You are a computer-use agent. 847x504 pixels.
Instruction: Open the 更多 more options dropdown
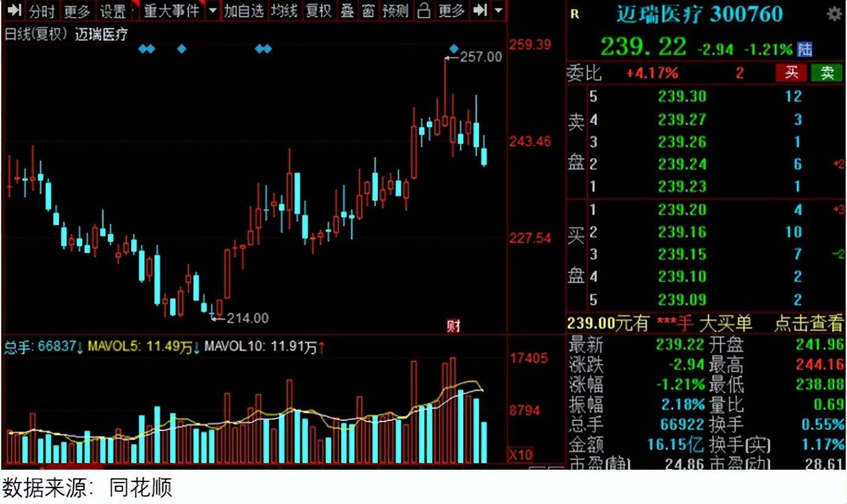click(450, 10)
